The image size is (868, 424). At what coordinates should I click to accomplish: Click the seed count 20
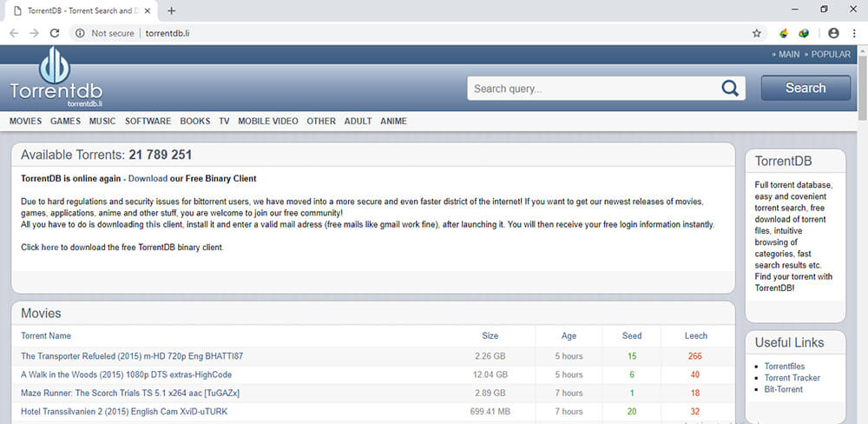point(632,411)
